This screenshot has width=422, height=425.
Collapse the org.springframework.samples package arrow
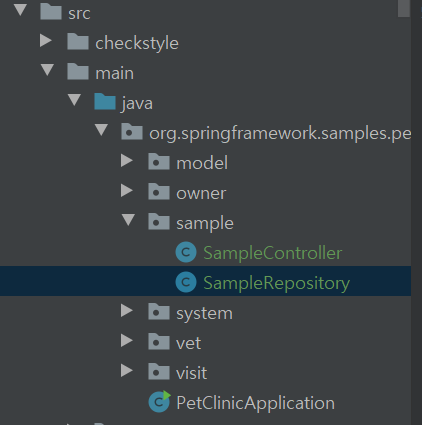(x=101, y=130)
